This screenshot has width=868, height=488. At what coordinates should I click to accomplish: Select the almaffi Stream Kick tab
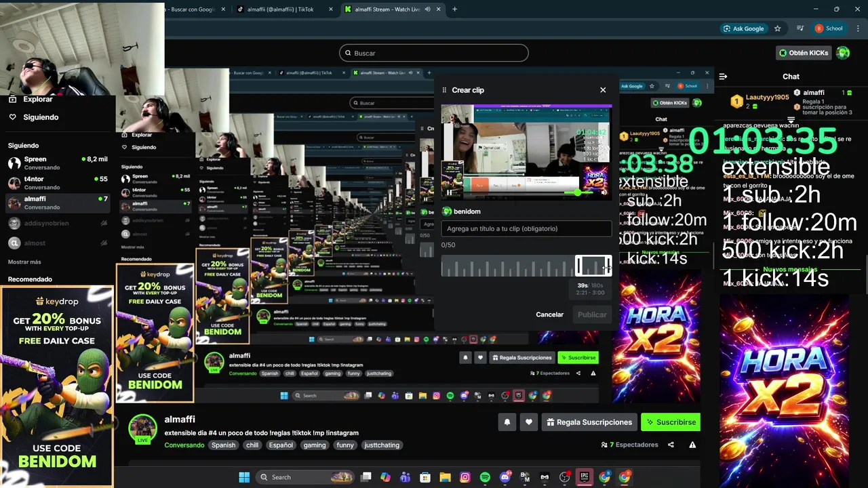(x=388, y=9)
